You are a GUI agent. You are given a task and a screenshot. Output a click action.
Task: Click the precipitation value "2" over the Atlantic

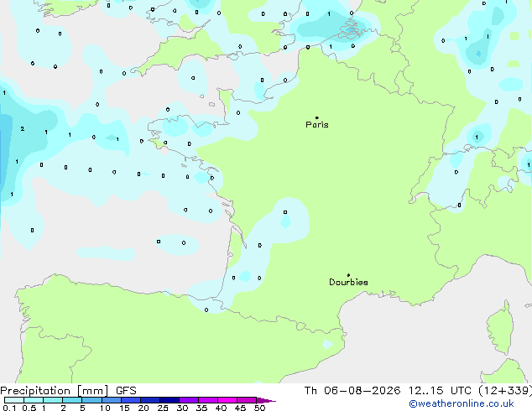[23, 128]
